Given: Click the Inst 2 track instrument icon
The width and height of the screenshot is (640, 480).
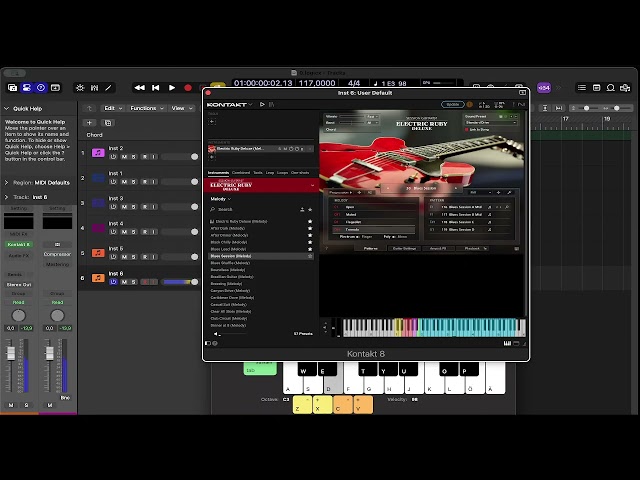Looking at the screenshot, I should pyautogui.click(x=98, y=153).
